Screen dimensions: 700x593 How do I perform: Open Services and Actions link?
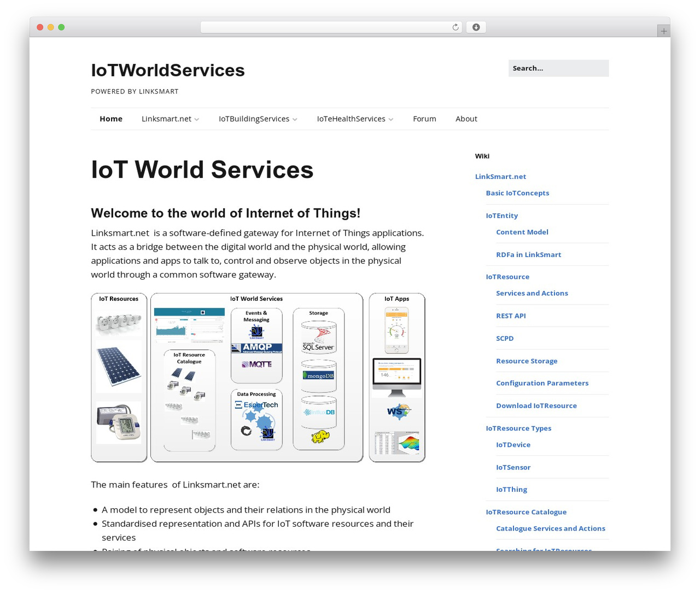coord(532,293)
